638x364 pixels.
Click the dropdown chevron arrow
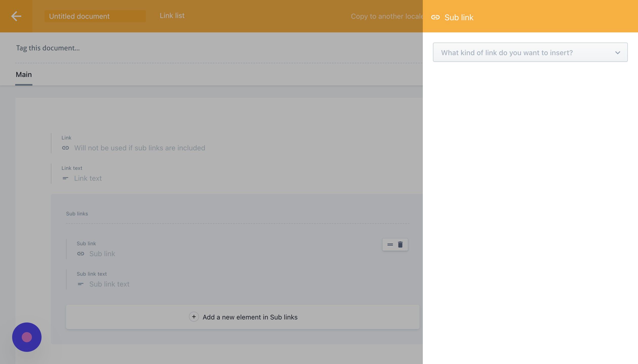coord(617,53)
